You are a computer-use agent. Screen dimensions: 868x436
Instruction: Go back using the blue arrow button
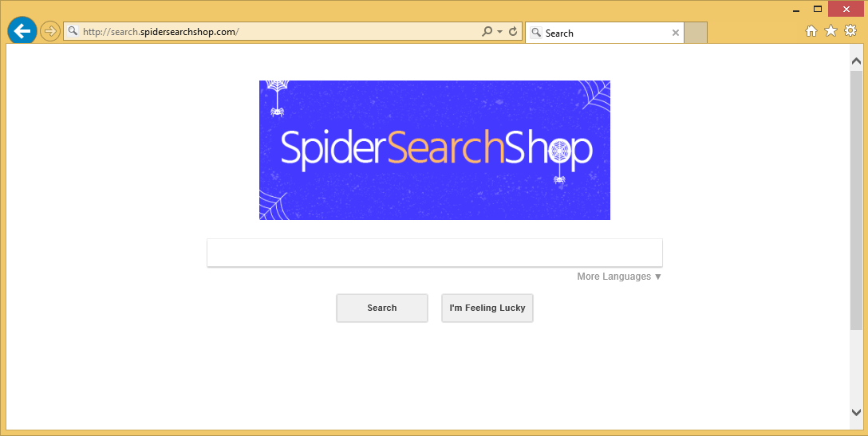(x=22, y=31)
